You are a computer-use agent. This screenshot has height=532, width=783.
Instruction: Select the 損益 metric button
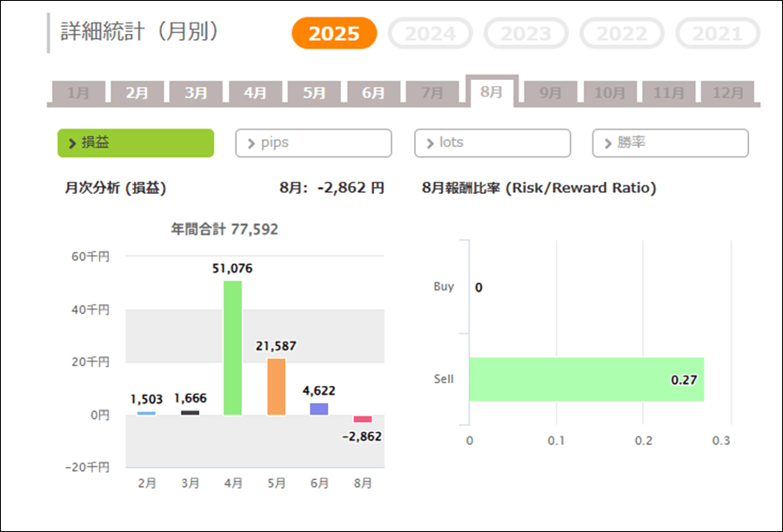click(136, 143)
